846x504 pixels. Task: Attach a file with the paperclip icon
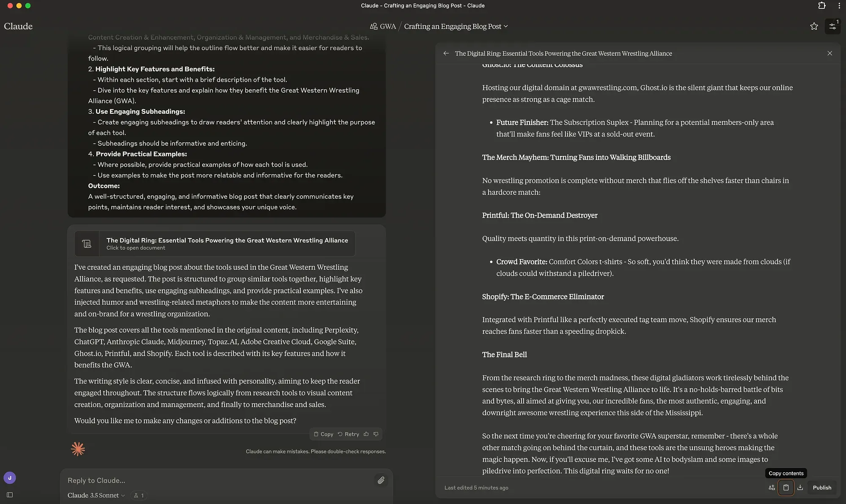click(381, 480)
